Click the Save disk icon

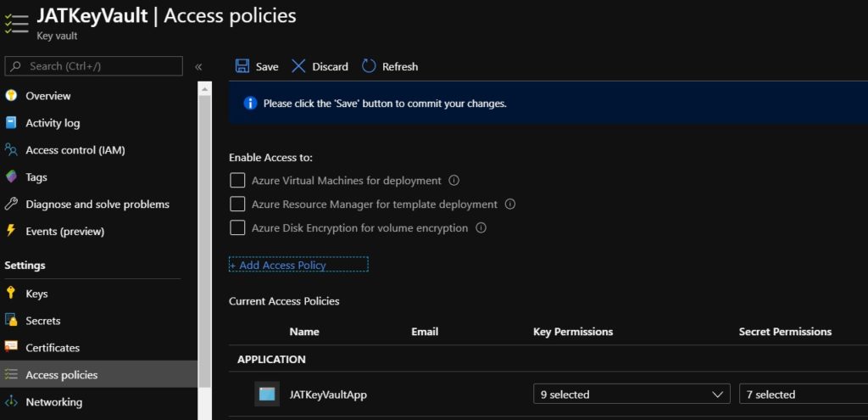(242, 66)
